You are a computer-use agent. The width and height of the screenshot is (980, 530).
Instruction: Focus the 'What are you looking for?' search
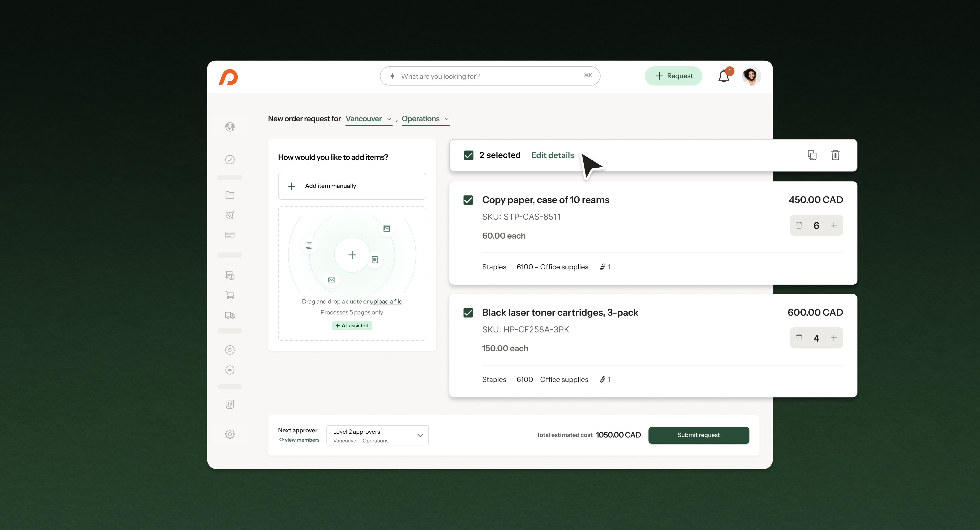click(x=490, y=76)
